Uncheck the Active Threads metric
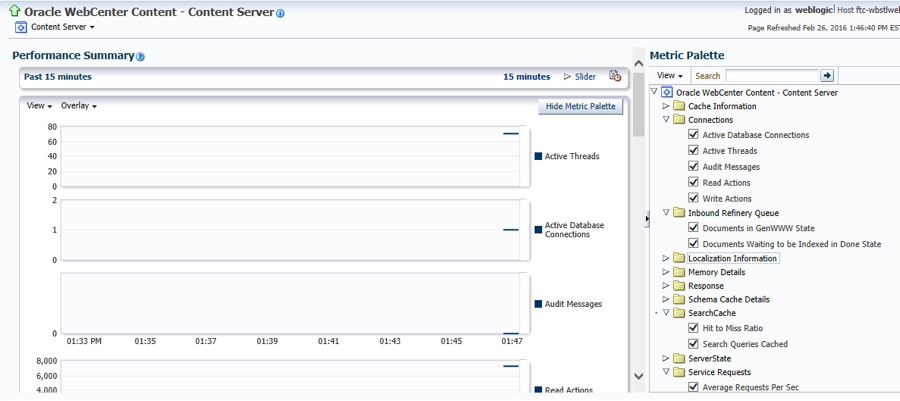The height and width of the screenshot is (401, 900). [x=693, y=151]
